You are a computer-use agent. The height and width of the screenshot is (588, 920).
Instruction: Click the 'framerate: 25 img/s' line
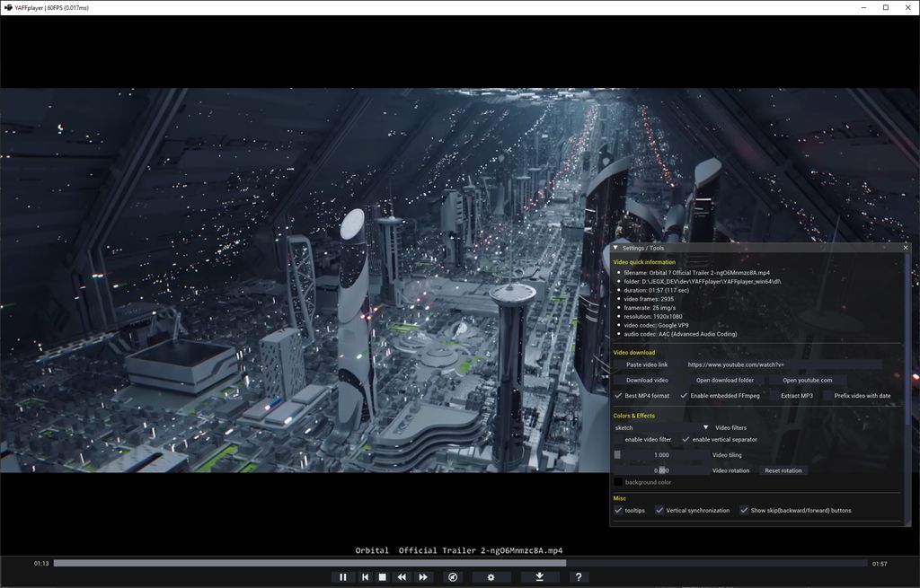pyautogui.click(x=650, y=308)
